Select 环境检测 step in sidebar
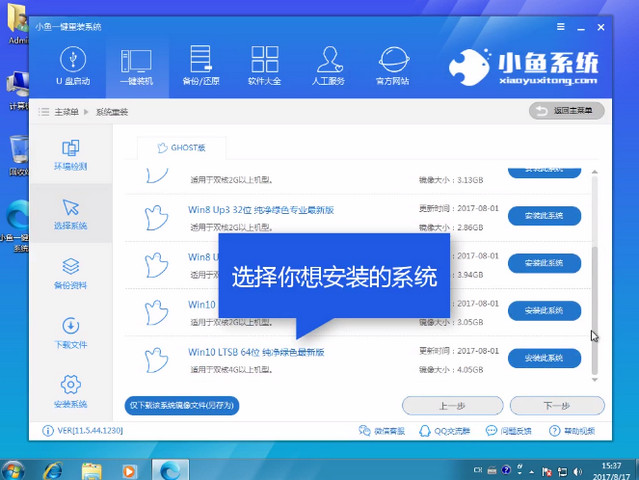This screenshot has height=480, width=639. [70, 153]
